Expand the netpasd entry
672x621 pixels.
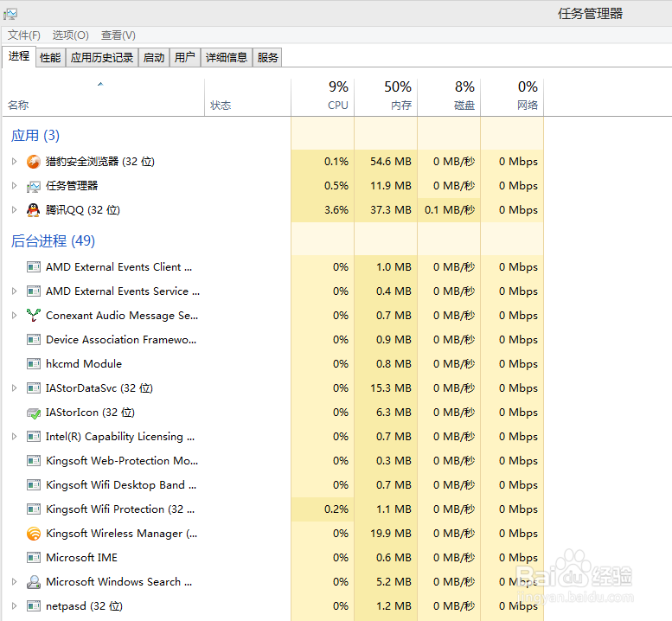14,606
